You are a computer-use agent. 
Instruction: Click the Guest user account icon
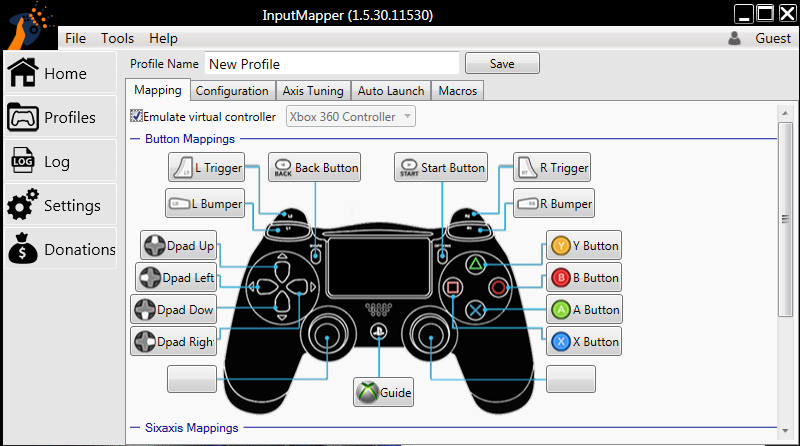click(x=734, y=38)
